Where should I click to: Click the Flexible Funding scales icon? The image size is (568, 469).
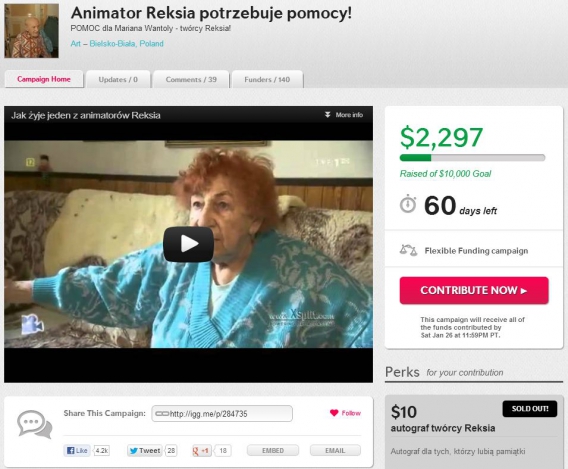coord(408,250)
